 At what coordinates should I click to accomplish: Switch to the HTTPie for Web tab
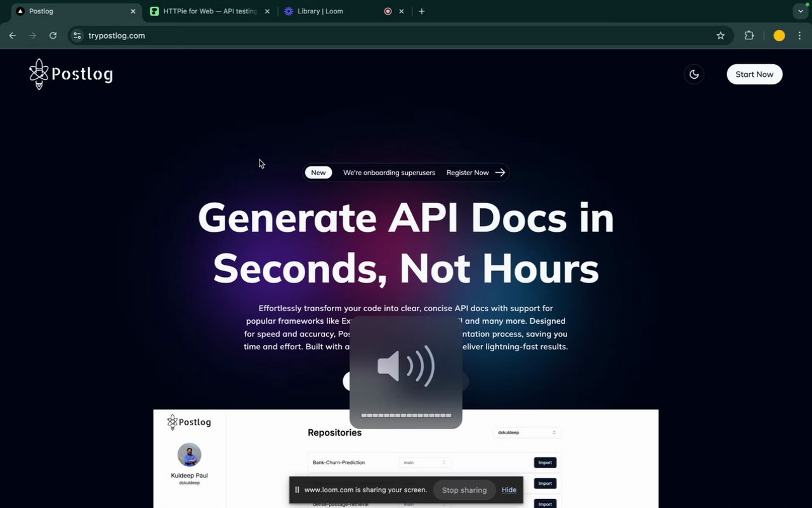209,11
